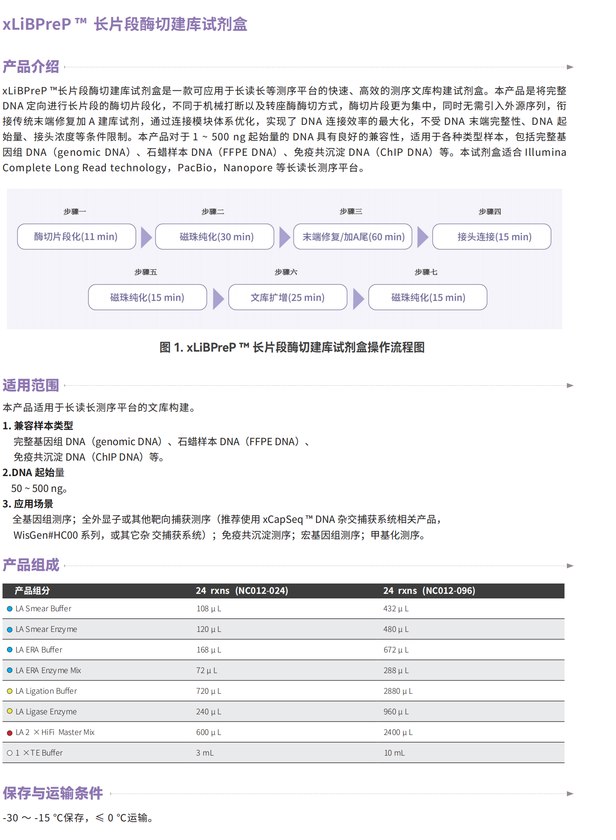Image resolution: width=616 pixels, height=840 pixels.
Task: Click the 10 mL cell for 1×TE Buffer
Action: (x=394, y=753)
